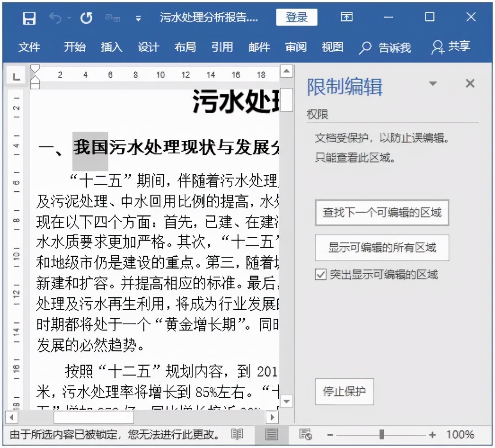Click the Ribbon Display Options icon
The image size is (495, 448).
[346, 18]
